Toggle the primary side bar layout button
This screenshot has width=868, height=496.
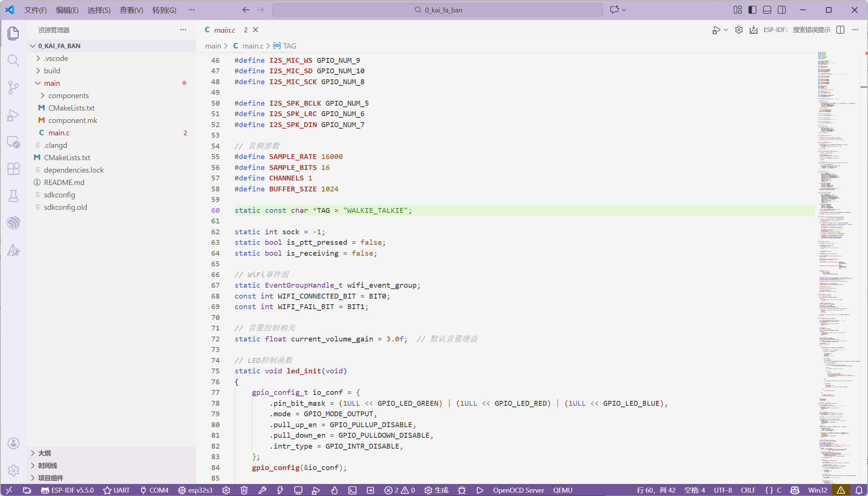tap(752, 10)
